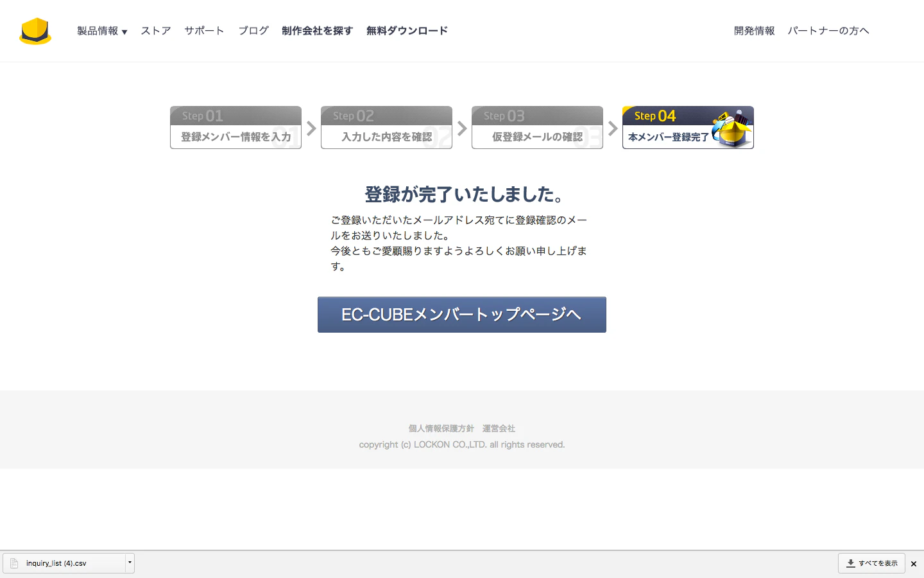Go to the ストア page
Screen dimensions: 924x578
coord(156,31)
